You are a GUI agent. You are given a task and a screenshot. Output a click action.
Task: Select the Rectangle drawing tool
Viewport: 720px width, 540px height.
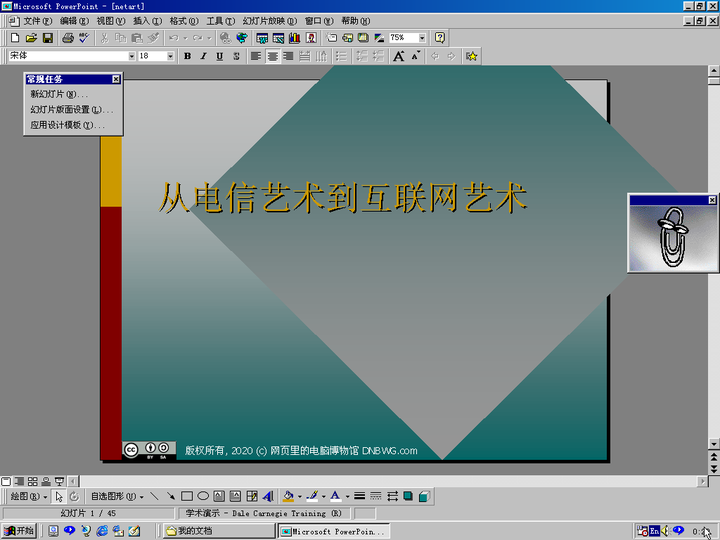tap(186, 496)
